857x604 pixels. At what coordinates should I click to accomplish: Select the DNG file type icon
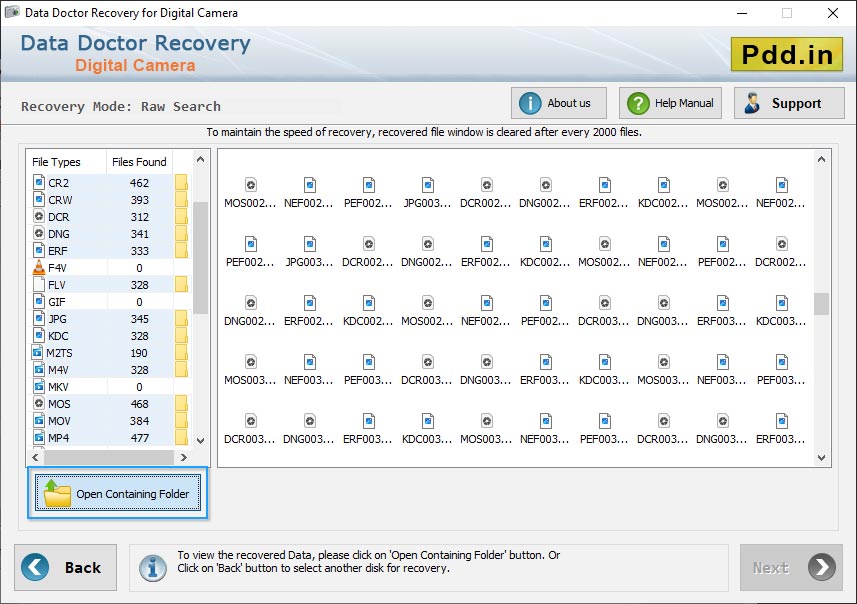(x=39, y=233)
